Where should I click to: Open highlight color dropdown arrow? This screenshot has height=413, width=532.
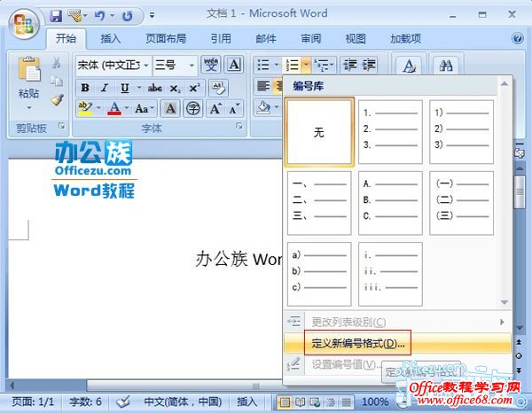98,108
